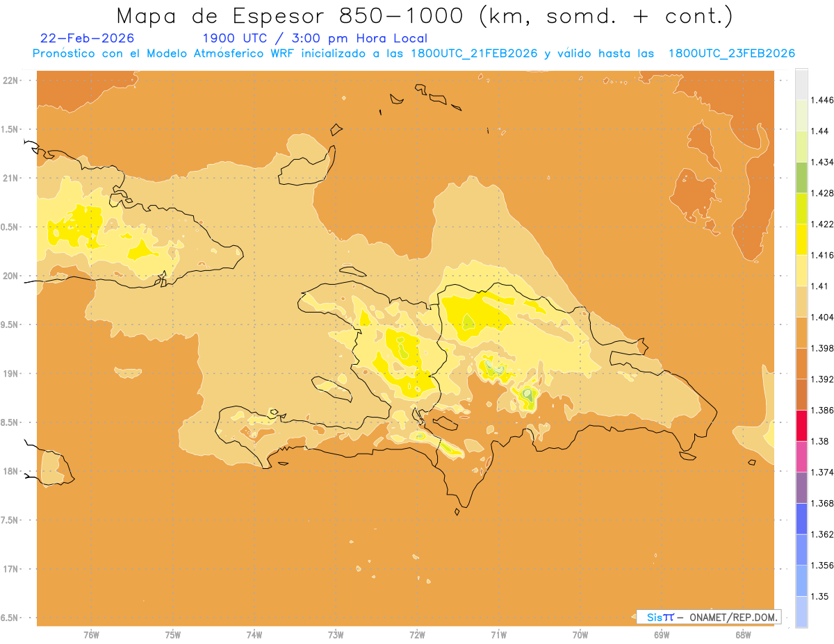Click the 21N latitude label
Screen dimensions: 834x644
[10, 178]
